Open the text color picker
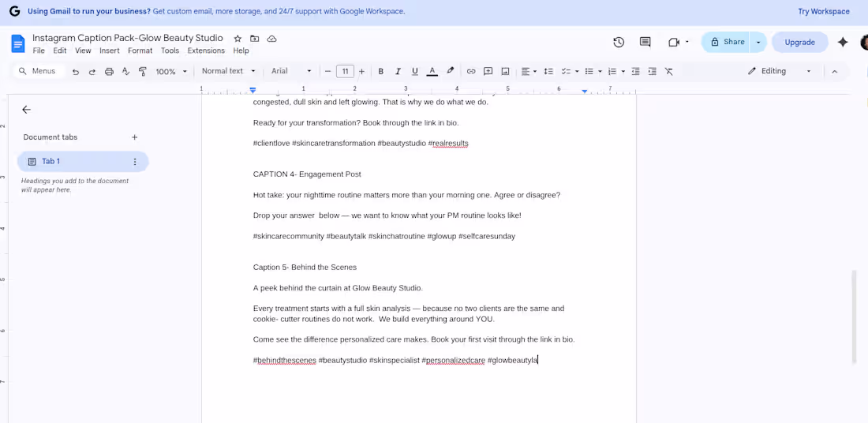 coord(432,72)
